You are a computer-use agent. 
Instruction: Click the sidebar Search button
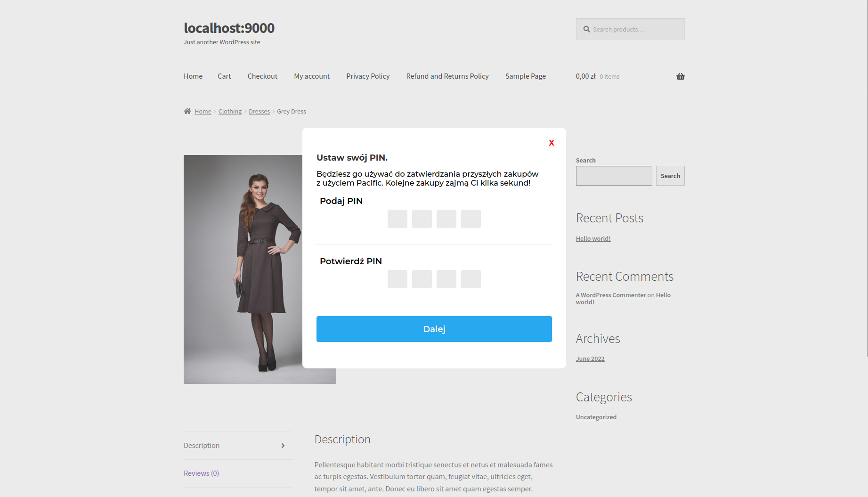pyautogui.click(x=670, y=176)
